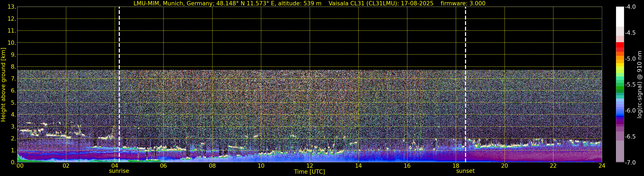Select the 'log(rc-signal) @ 910 nm' colorbar label

tap(640, 85)
